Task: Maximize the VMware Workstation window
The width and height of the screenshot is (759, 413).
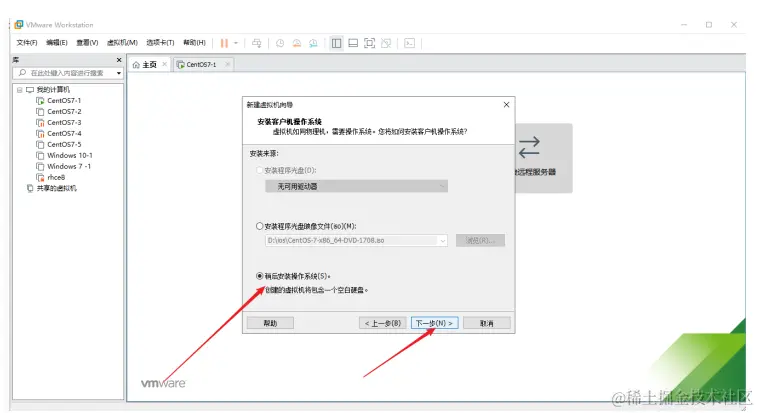Action: tap(709, 25)
